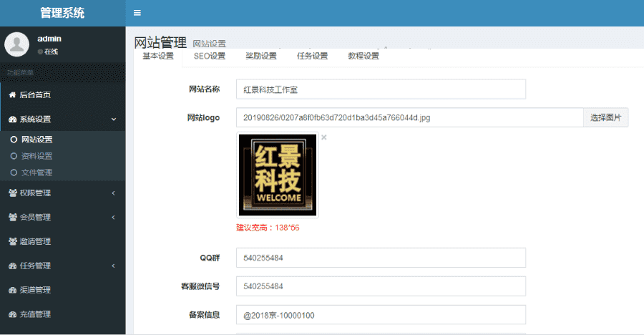Remove logo image with x icon
This screenshot has width=644, height=335.
click(323, 137)
